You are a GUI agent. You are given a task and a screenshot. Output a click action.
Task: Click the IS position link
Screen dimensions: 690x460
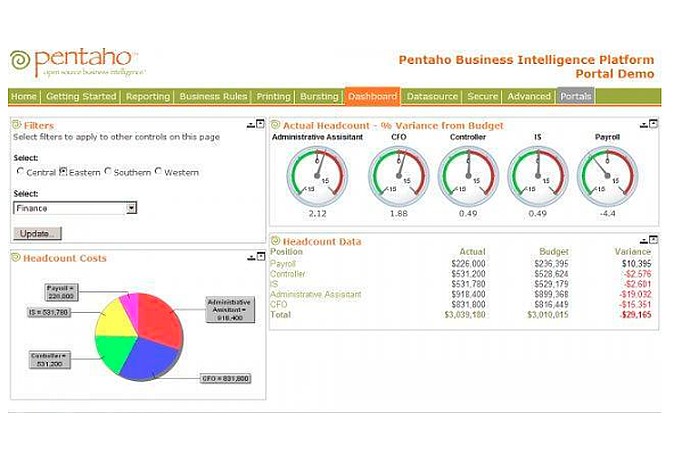tap(274, 284)
